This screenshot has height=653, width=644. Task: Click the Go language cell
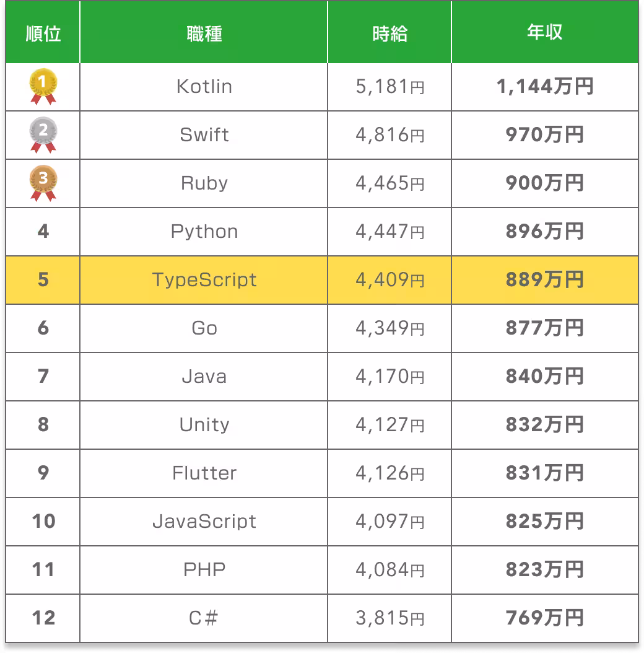(x=204, y=328)
